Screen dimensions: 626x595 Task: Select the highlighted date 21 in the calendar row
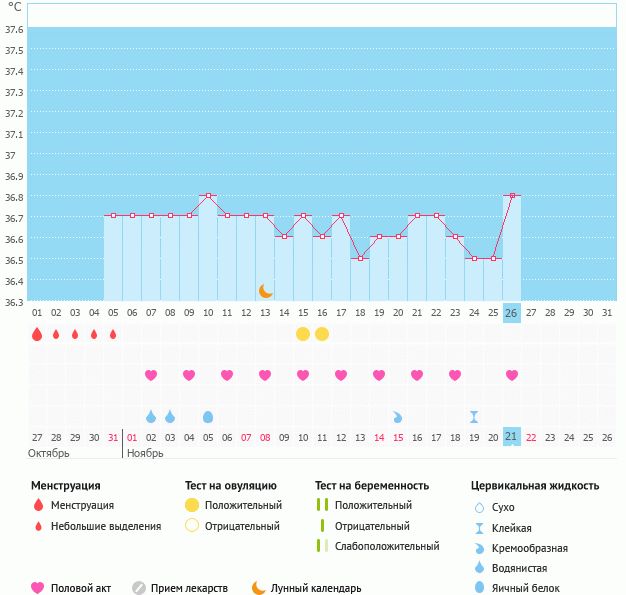click(511, 437)
